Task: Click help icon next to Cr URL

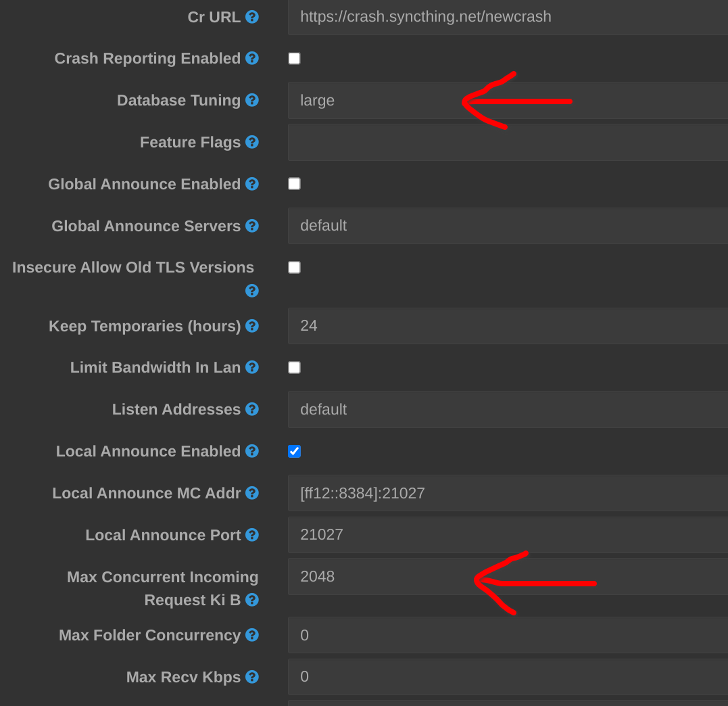Action: 252,17
